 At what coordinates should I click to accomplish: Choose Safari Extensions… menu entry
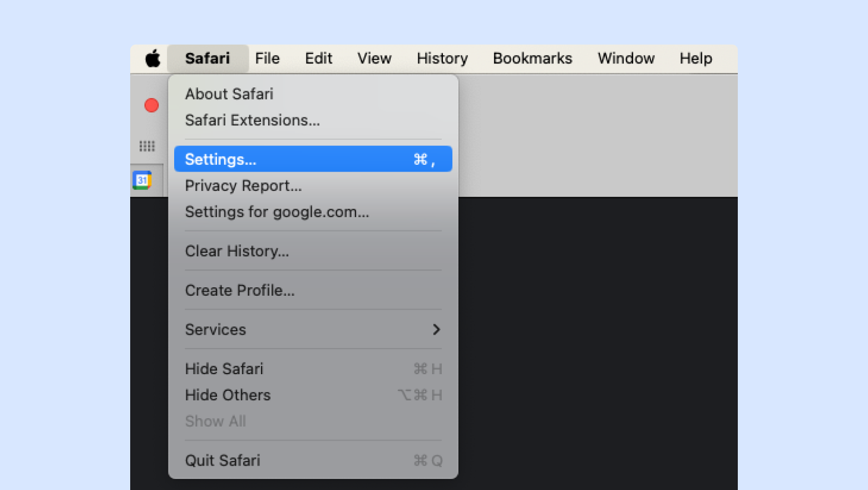[x=252, y=120]
